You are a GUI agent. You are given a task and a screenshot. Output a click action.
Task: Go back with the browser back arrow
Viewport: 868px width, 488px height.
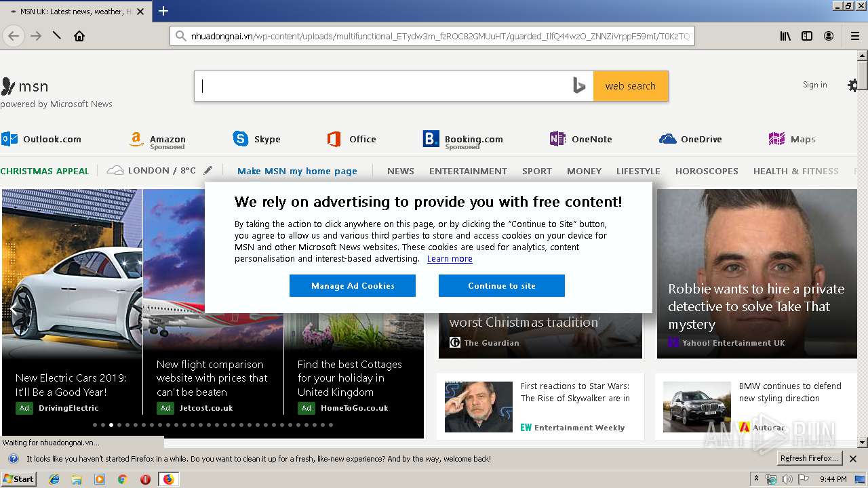tap(14, 36)
